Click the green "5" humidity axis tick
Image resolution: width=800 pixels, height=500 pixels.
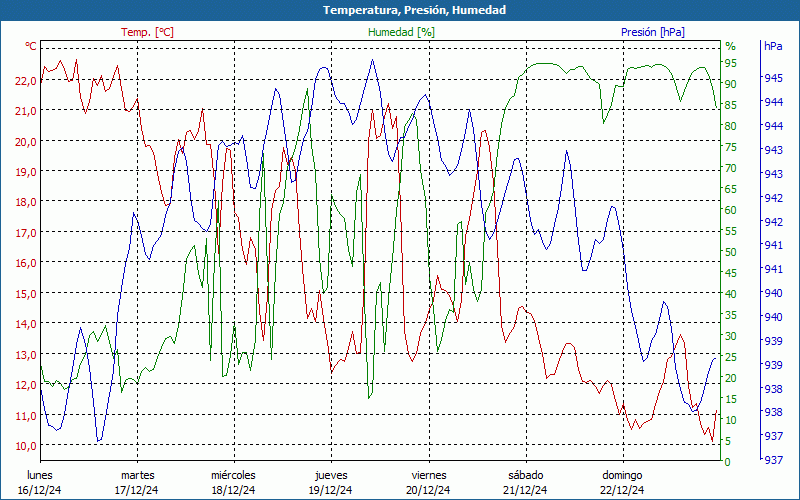[x=728, y=441]
